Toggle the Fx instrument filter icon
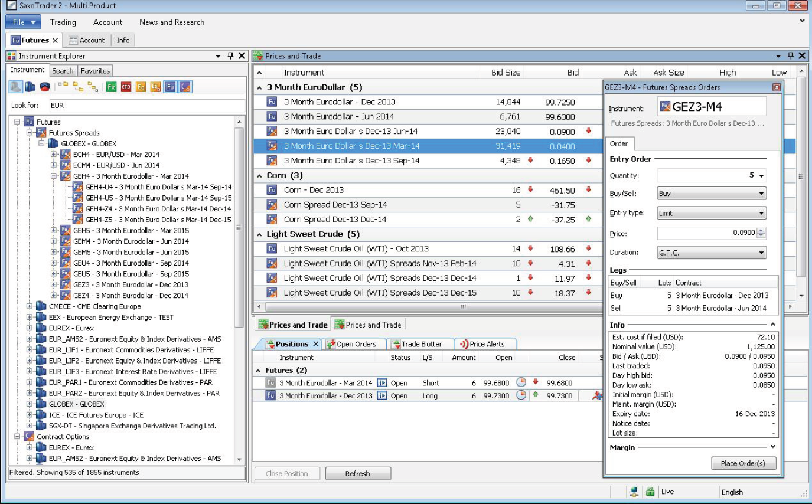Image resolution: width=812 pixels, height=504 pixels. (x=111, y=87)
